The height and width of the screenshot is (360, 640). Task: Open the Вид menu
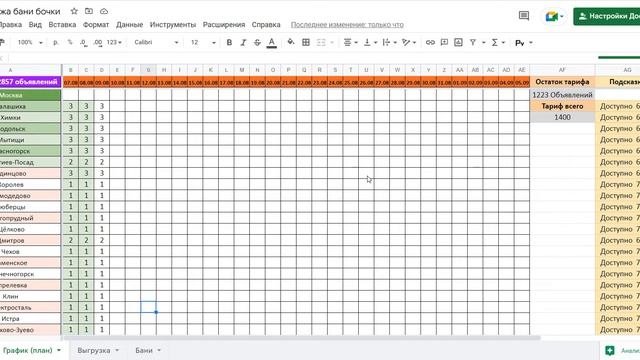(35, 24)
